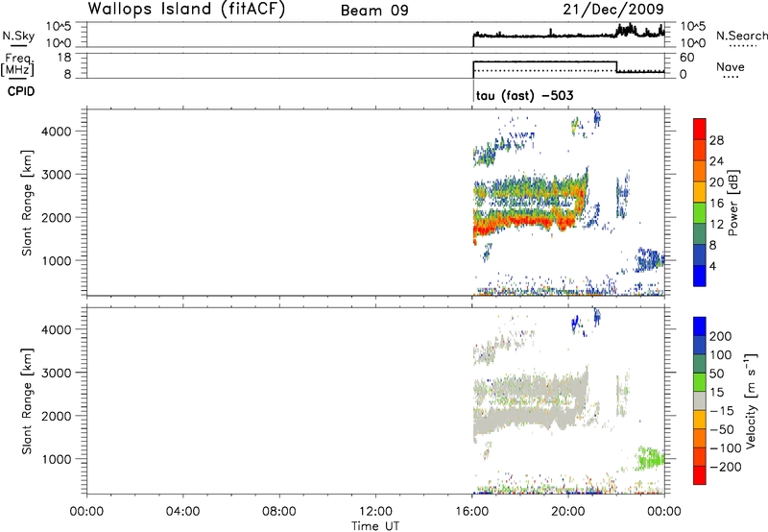This screenshot has width=768, height=532.
Task: Click the green velocity patch near 1000 km
Action: pos(650,458)
